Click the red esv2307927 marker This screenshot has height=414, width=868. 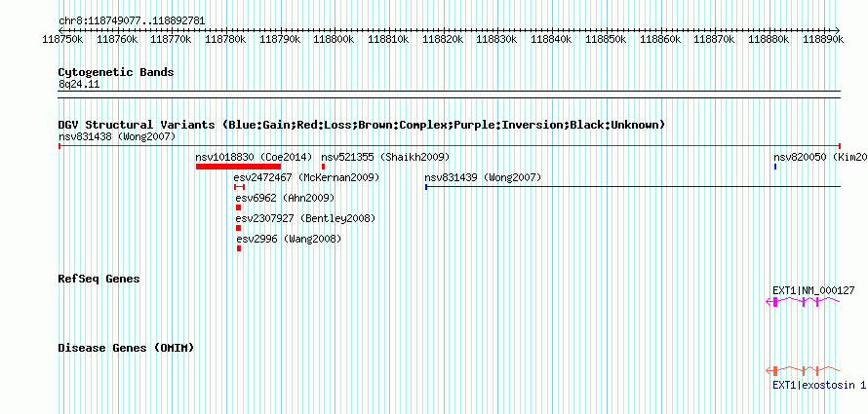click(x=239, y=228)
